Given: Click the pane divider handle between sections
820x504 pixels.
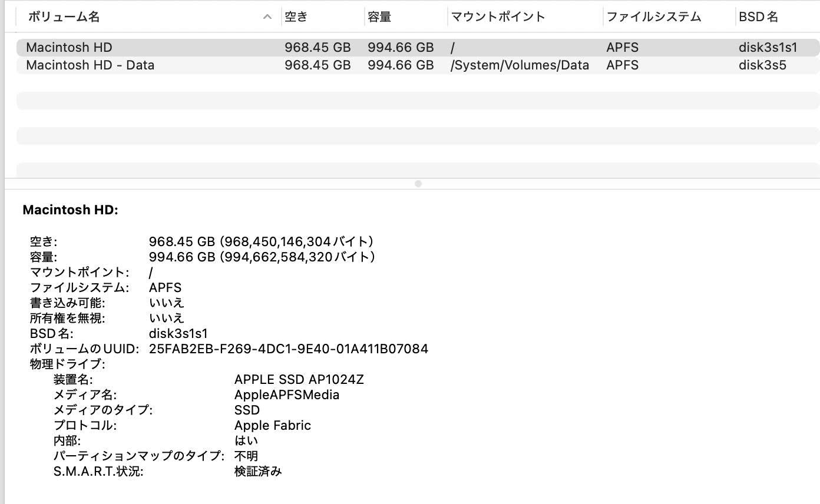Looking at the screenshot, I should coord(418,183).
